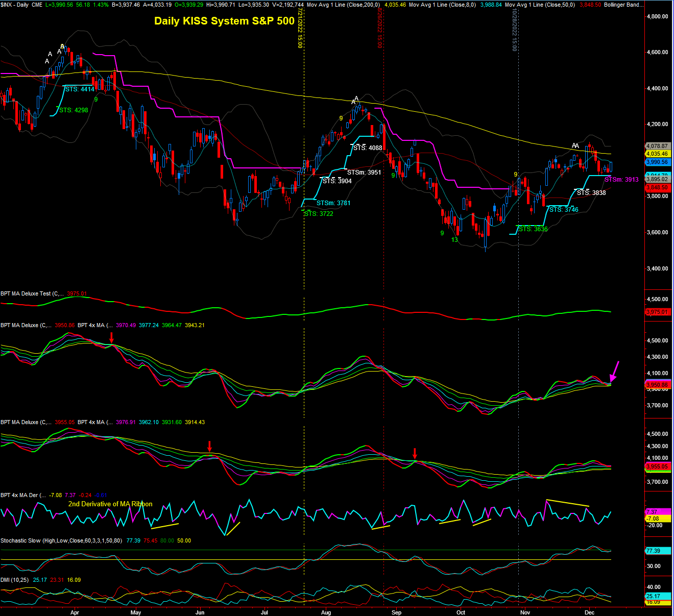The height and width of the screenshot is (616, 674).
Task: Select the magenta STSm: 3913 label
Action: (x=621, y=180)
